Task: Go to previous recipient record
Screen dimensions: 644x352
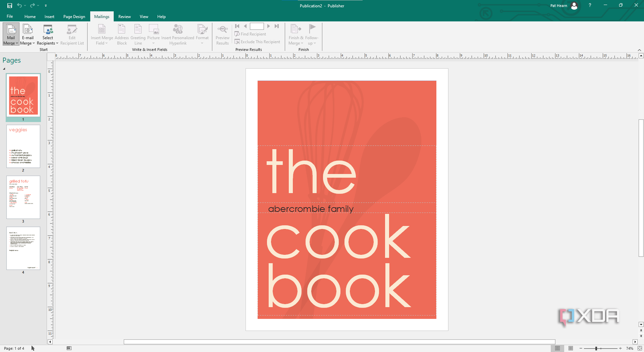Action: (x=245, y=26)
